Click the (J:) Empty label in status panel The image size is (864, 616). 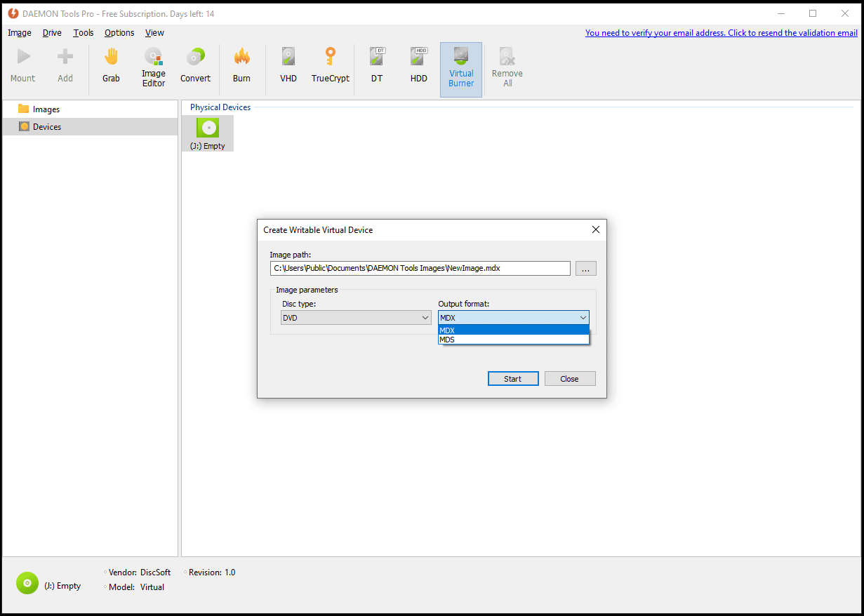pos(62,586)
